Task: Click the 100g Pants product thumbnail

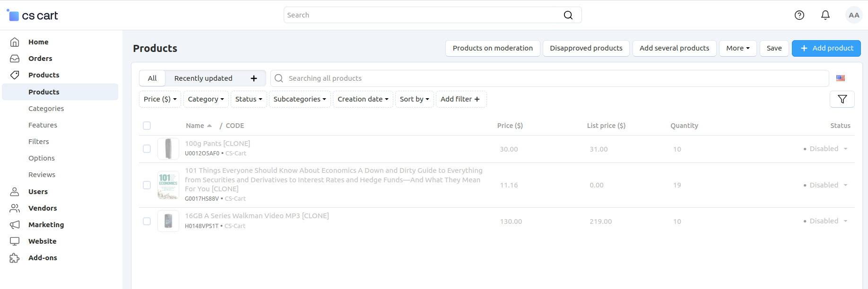Action: [168, 149]
